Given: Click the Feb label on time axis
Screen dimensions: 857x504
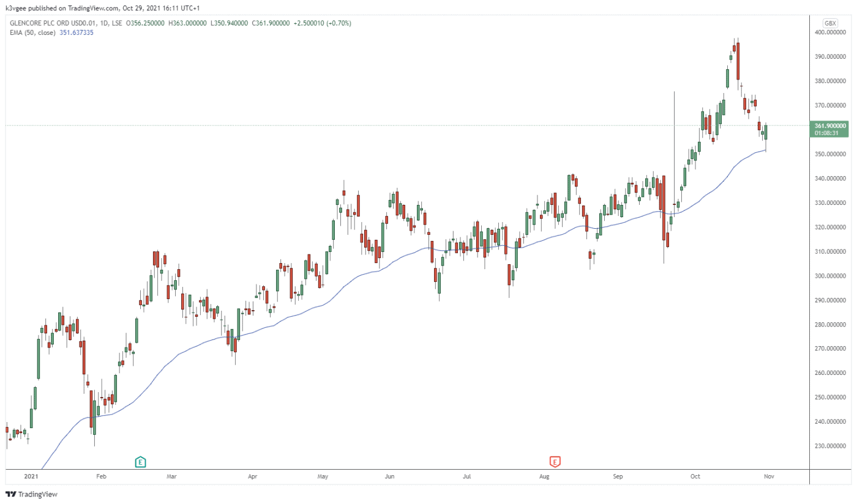Looking at the screenshot, I should (x=101, y=475).
